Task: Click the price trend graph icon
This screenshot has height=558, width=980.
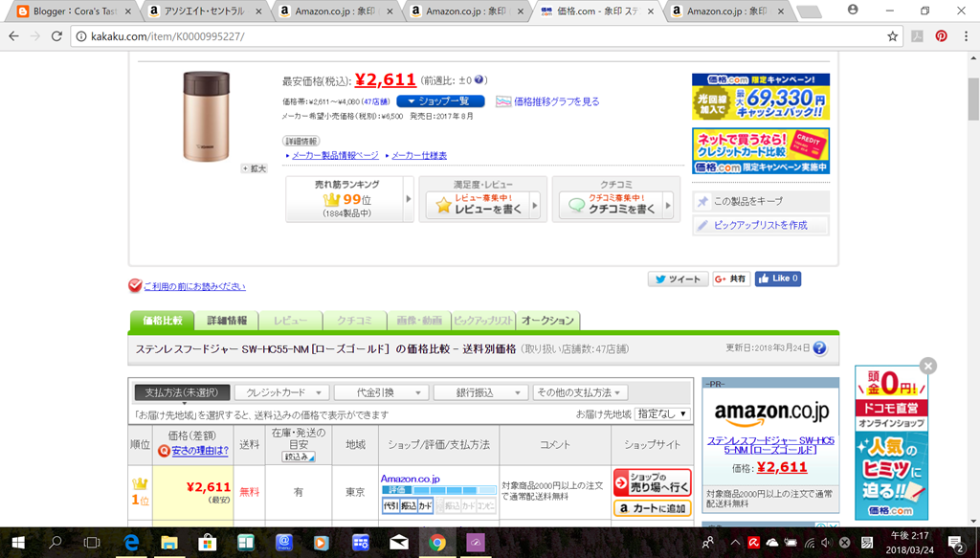Action: tap(503, 101)
